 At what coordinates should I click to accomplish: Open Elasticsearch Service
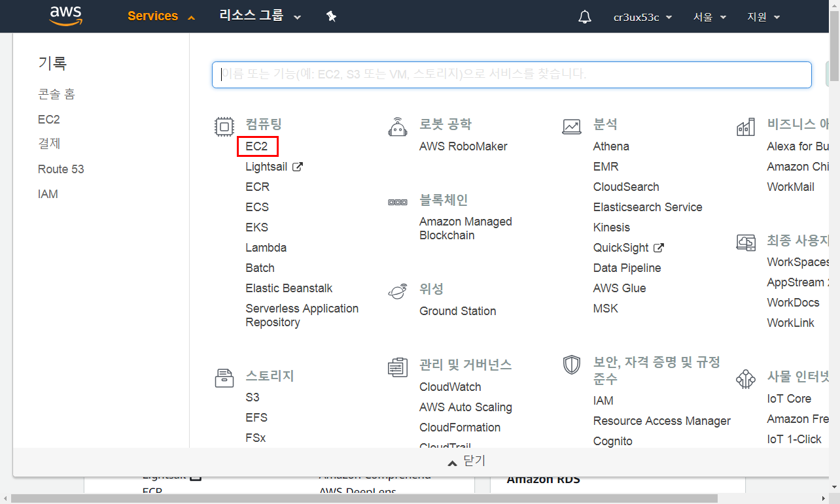[648, 207]
